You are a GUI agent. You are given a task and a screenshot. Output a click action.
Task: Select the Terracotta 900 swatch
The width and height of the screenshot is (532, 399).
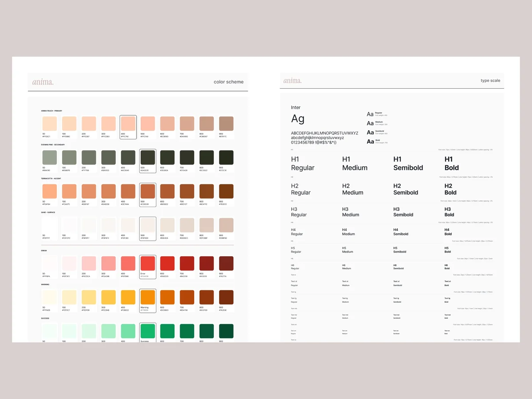(226, 191)
